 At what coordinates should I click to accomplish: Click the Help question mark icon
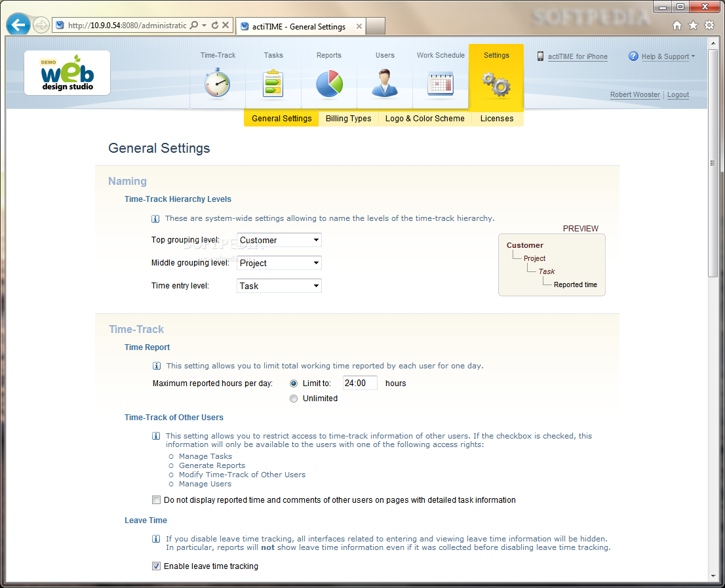pos(633,56)
